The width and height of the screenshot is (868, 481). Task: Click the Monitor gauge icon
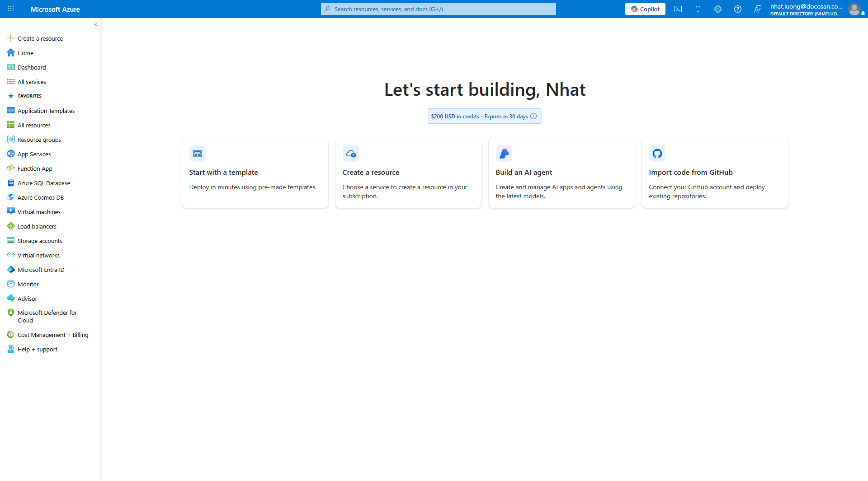click(x=11, y=284)
